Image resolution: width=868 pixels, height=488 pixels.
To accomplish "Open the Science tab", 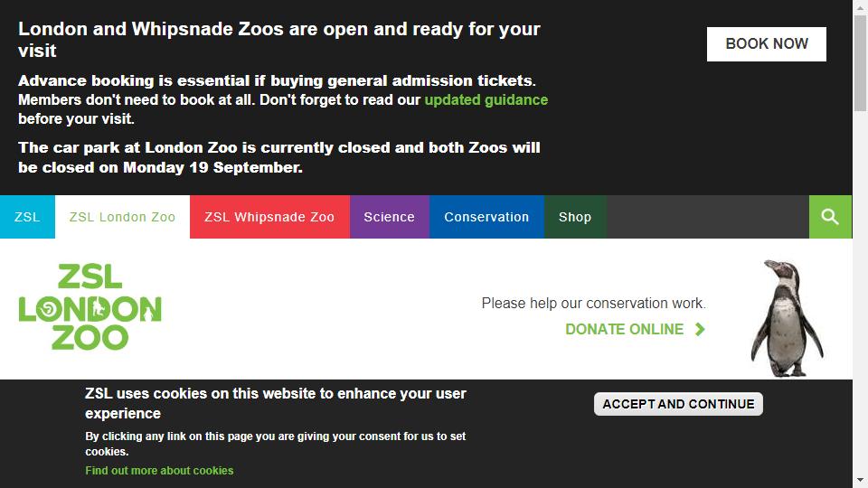I will 389,217.
